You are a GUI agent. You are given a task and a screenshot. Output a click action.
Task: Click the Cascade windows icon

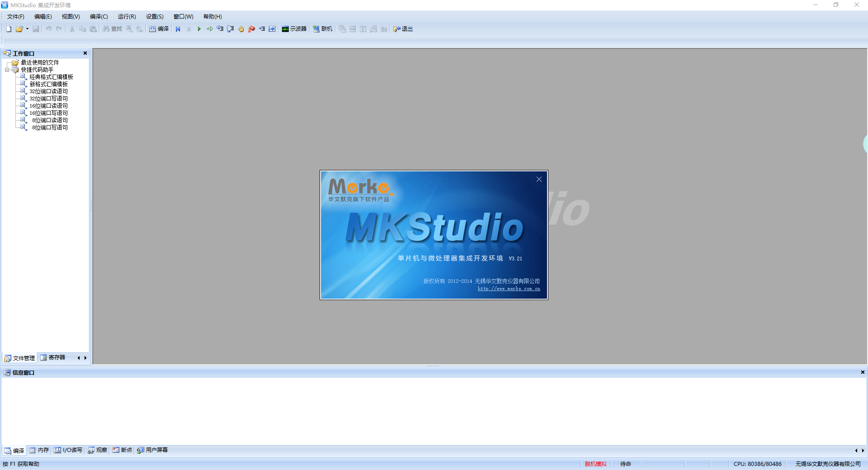pos(342,29)
